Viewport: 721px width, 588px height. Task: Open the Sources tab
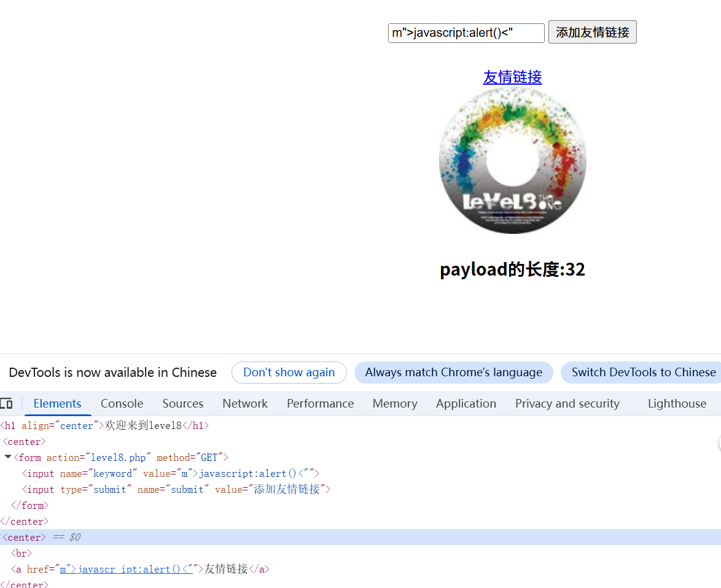click(182, 403)
